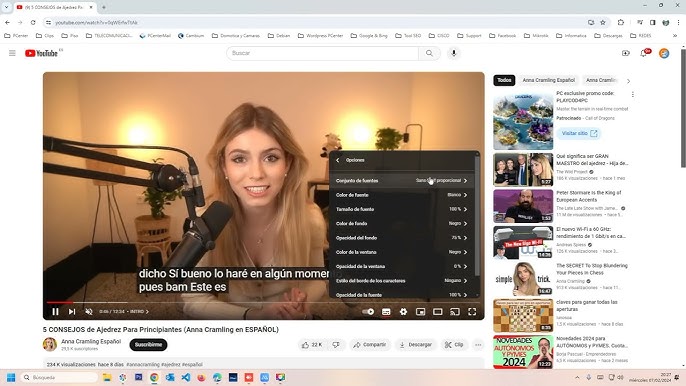Image resolution: width=686 pixels, height=386 pixels.
Task: Open the channel avatar below video
Action: pos(49,344)
